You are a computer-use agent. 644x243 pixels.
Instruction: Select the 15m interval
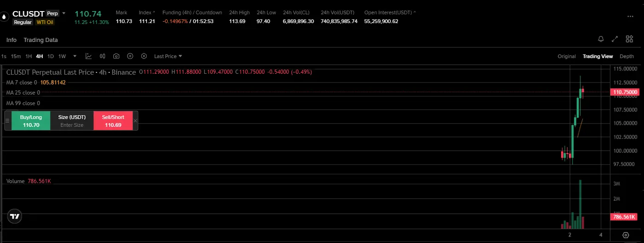[16, 56]
